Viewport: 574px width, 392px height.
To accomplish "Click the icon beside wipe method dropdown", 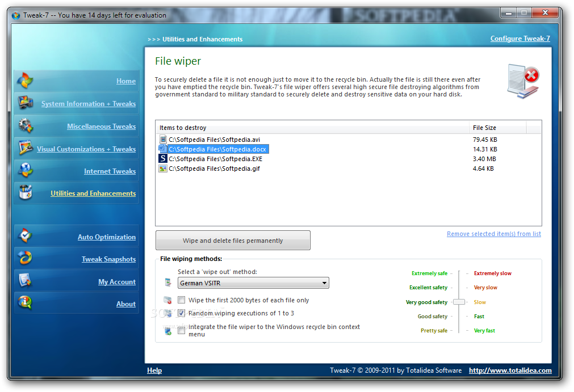I will [x=167, y=283].
